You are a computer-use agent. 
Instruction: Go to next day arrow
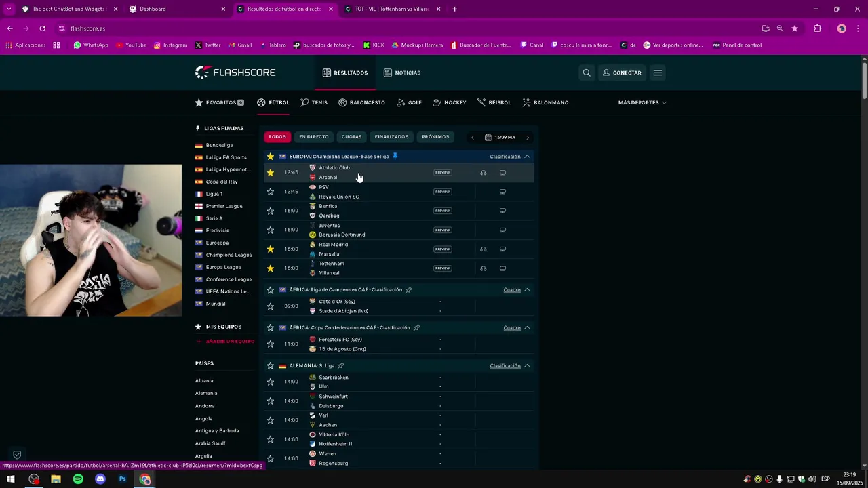click(528, 138)
